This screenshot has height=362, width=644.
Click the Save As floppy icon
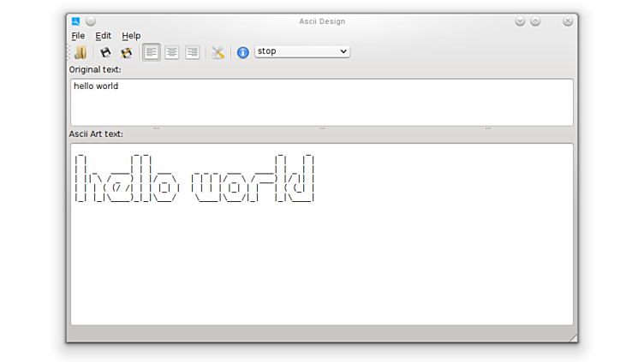126,52
